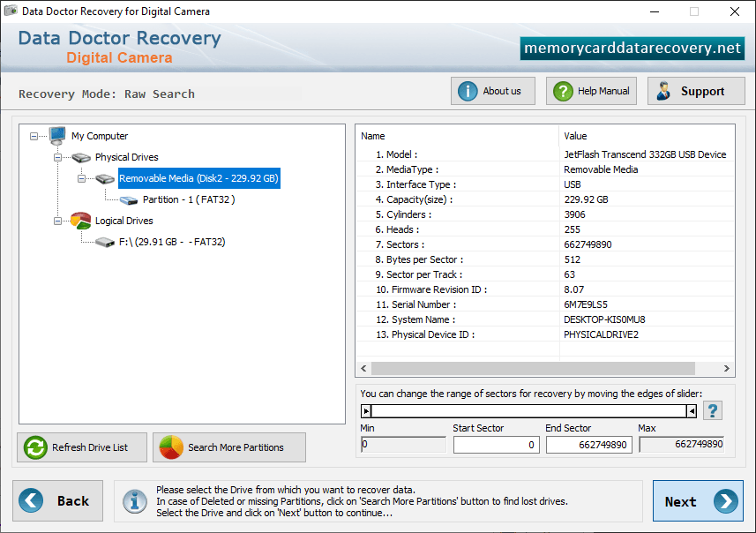Click the Partition - 1 drive icon
The width and height of the screenshot is (756, 533).
[x=129, y=200]
